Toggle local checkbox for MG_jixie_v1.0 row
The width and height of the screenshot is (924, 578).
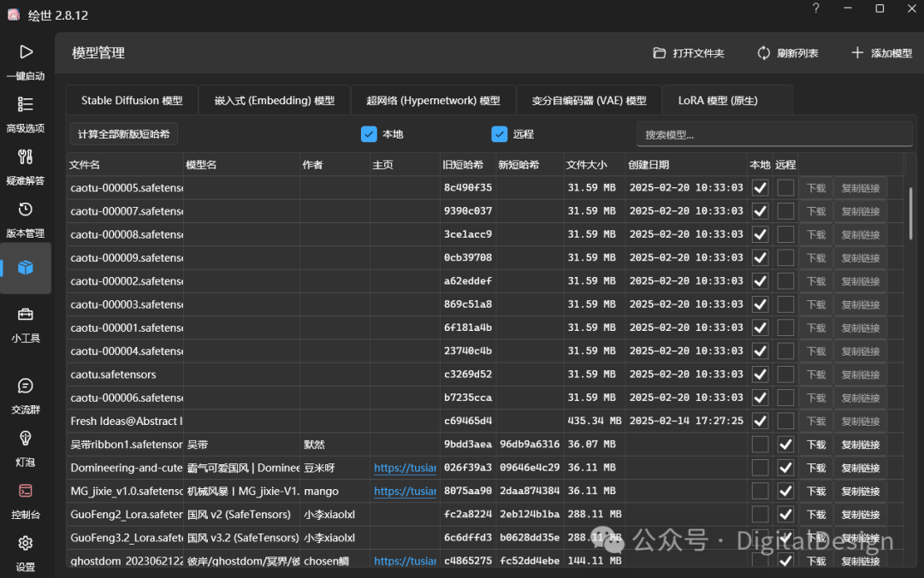761,491
